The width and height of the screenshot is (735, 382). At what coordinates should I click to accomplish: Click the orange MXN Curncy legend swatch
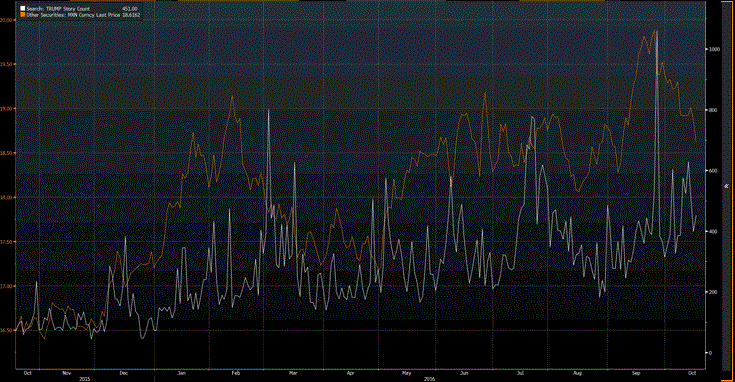[22, 15]
